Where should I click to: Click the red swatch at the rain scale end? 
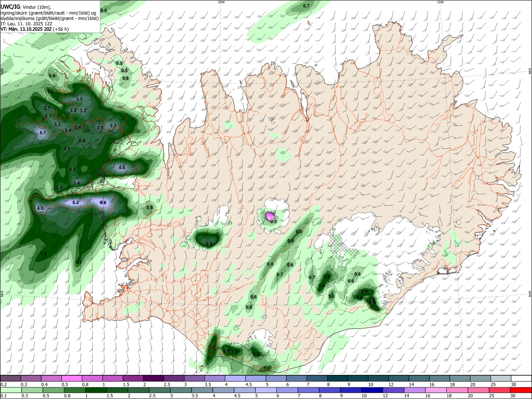[521, 390]
